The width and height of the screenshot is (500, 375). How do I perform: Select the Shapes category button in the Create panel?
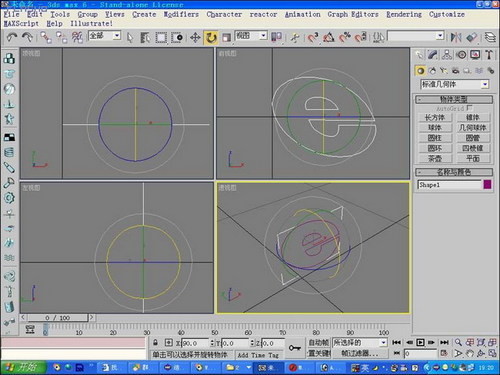(432, 71)
